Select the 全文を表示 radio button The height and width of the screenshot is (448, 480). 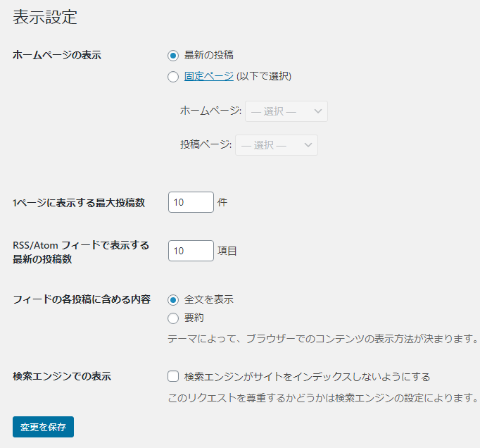[173, 300]
